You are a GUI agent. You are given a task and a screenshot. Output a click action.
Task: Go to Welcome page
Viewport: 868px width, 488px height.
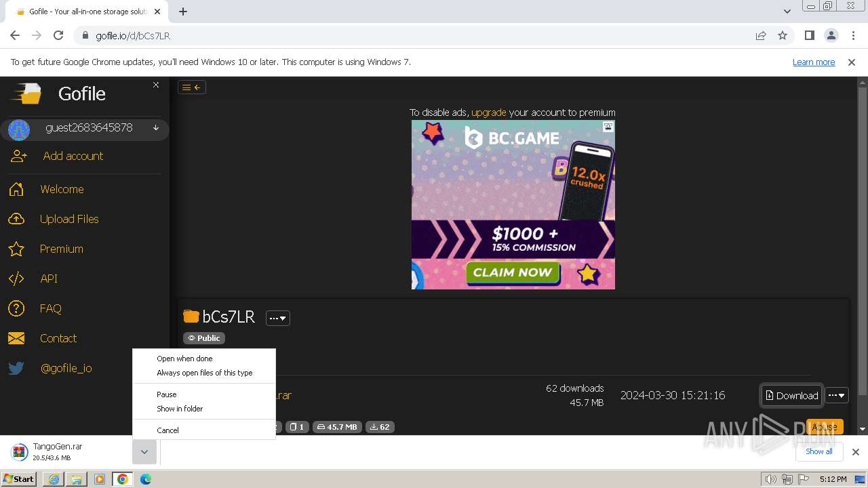(62, 189)
